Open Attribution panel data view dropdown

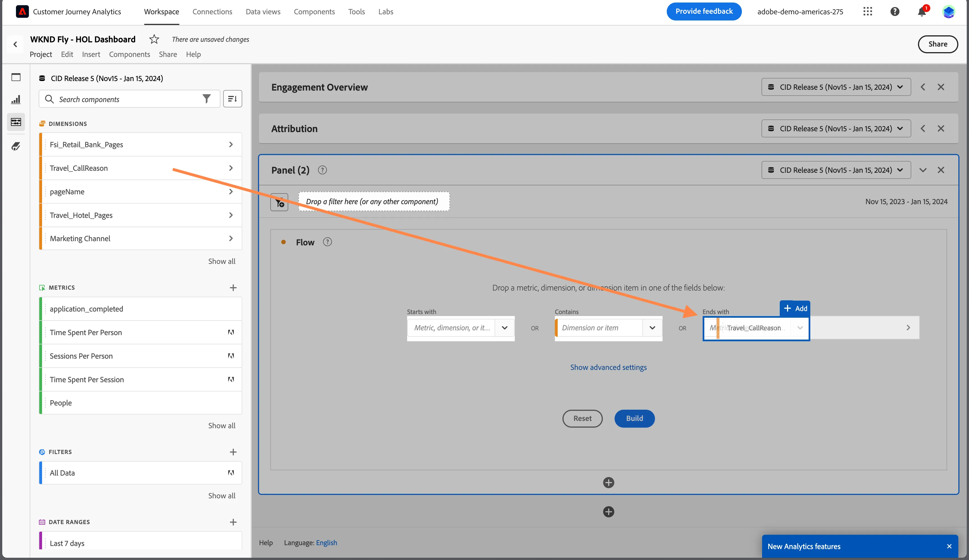click(836, 128)
